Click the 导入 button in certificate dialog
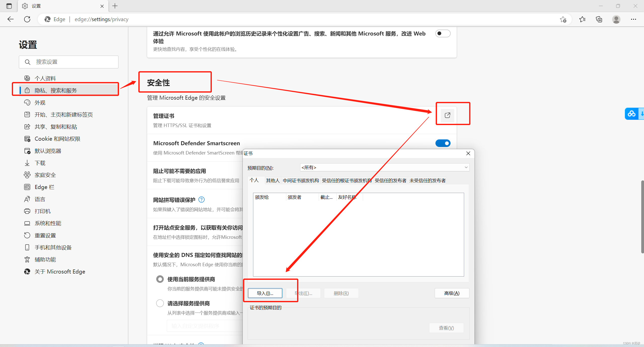 [265, 293]
